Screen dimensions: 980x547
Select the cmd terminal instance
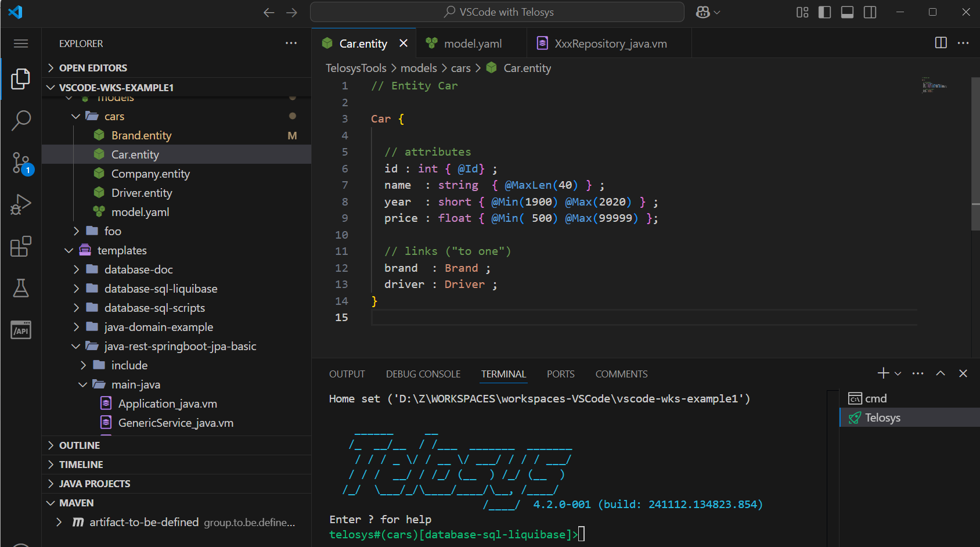pos(875,398)
